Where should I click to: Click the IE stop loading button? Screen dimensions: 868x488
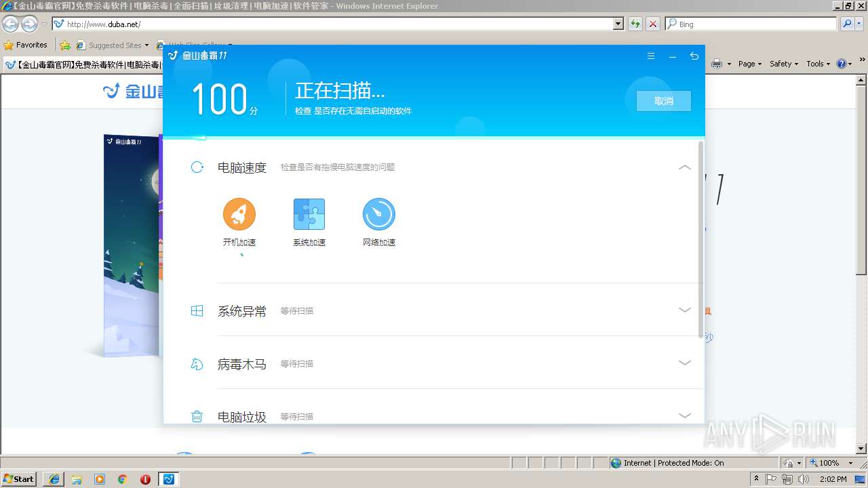(652, 24)
